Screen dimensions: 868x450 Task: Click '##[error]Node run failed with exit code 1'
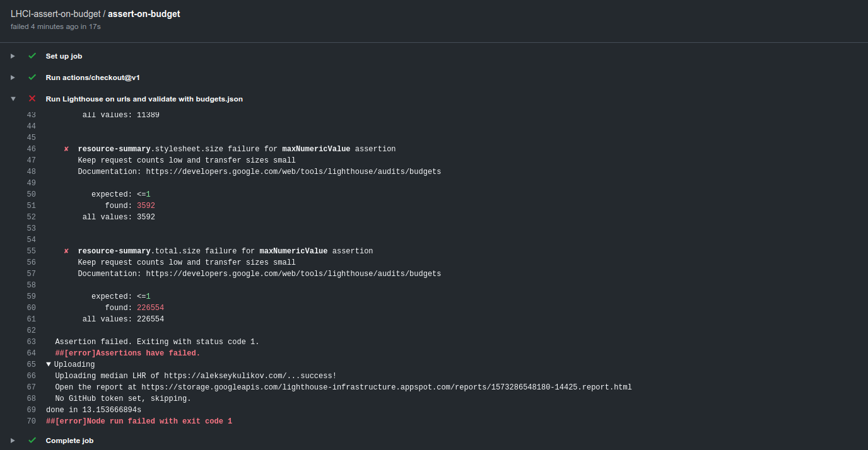pyautogui.click(x=139, y=421)
